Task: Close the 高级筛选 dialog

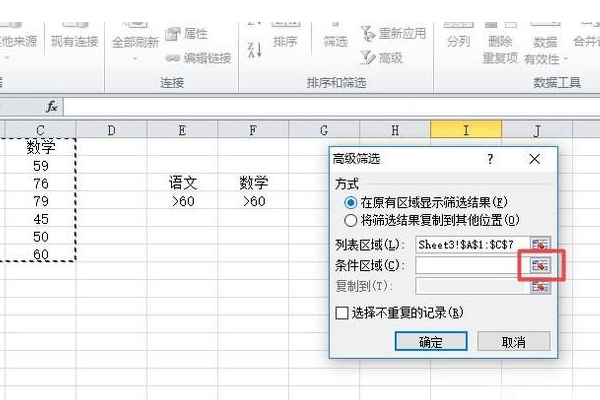Action: click(535, 159)
